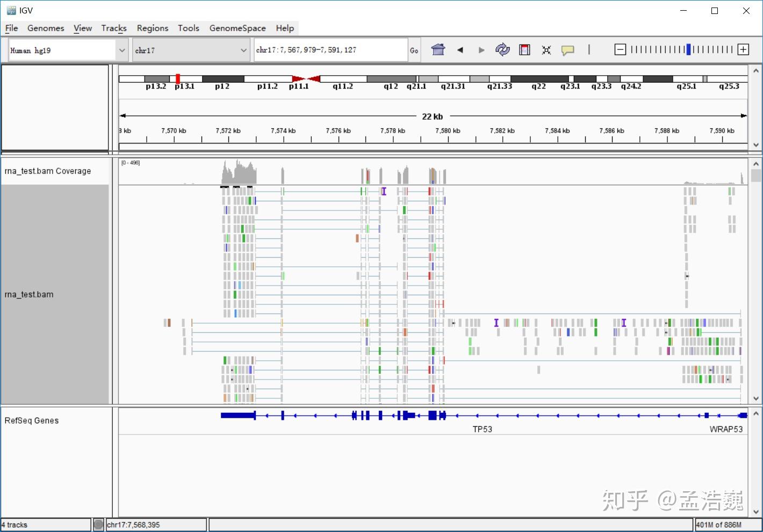
Task: Select the define region of interest icon
Action: coord(524,49)
